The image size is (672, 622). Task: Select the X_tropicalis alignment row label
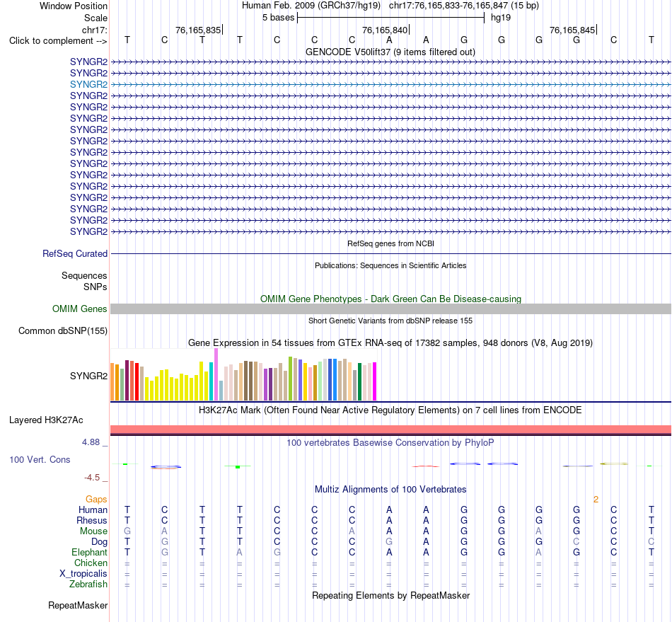tap(83, 574)
